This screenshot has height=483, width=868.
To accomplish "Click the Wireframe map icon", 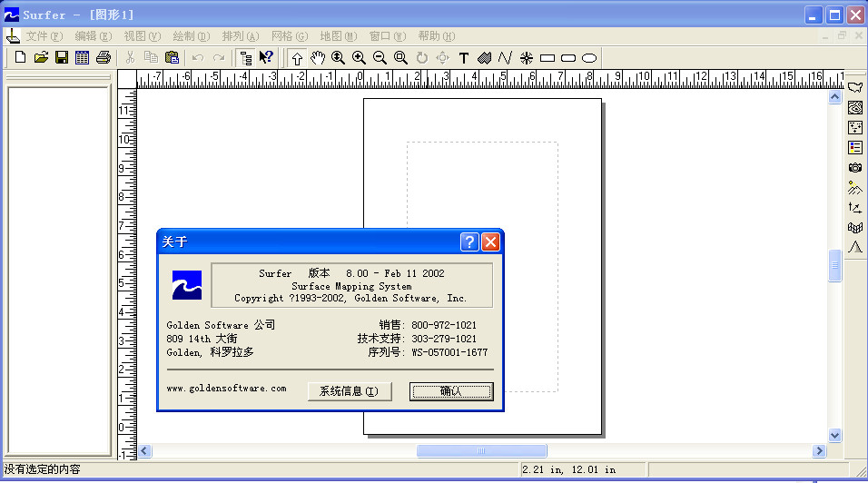I will click(x=855, y=227).
